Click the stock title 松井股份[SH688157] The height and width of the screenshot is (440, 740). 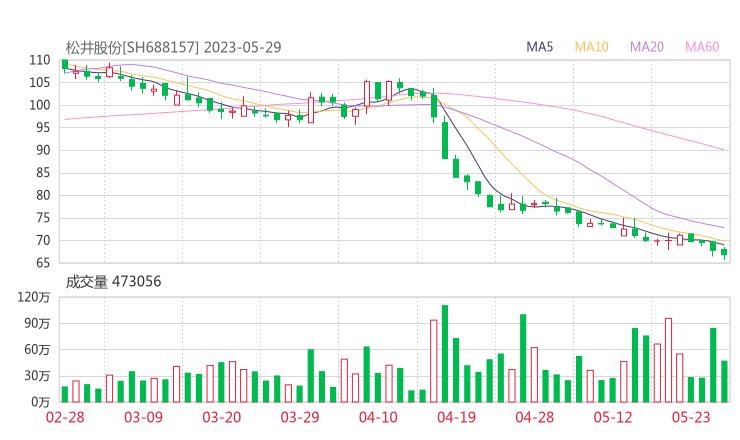point(132,47)
